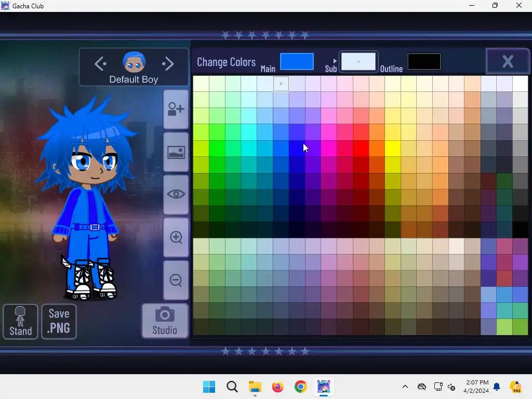Click the cloud sync tray icon

pyautogui.click(x=422, y=387)
